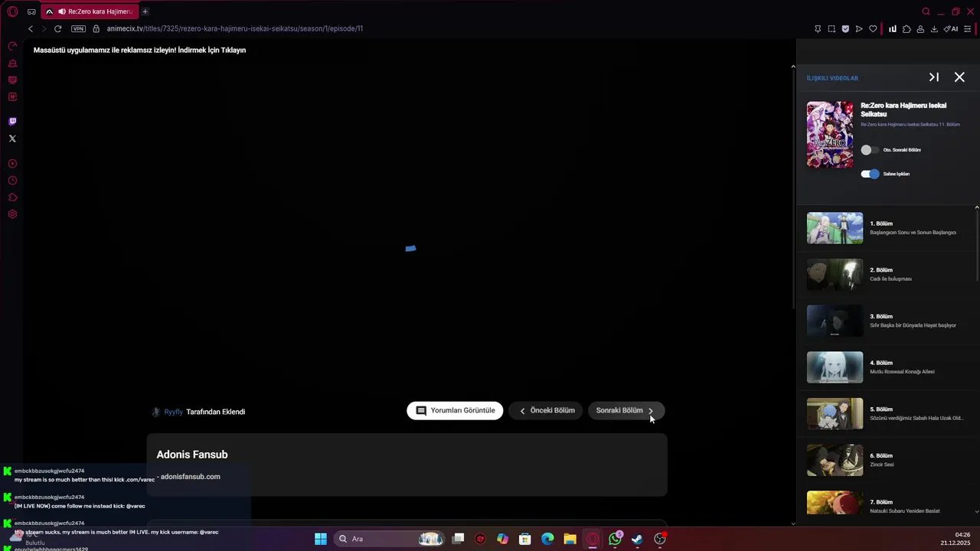
Task: Click the video player loading area
Action: (410, 248)
